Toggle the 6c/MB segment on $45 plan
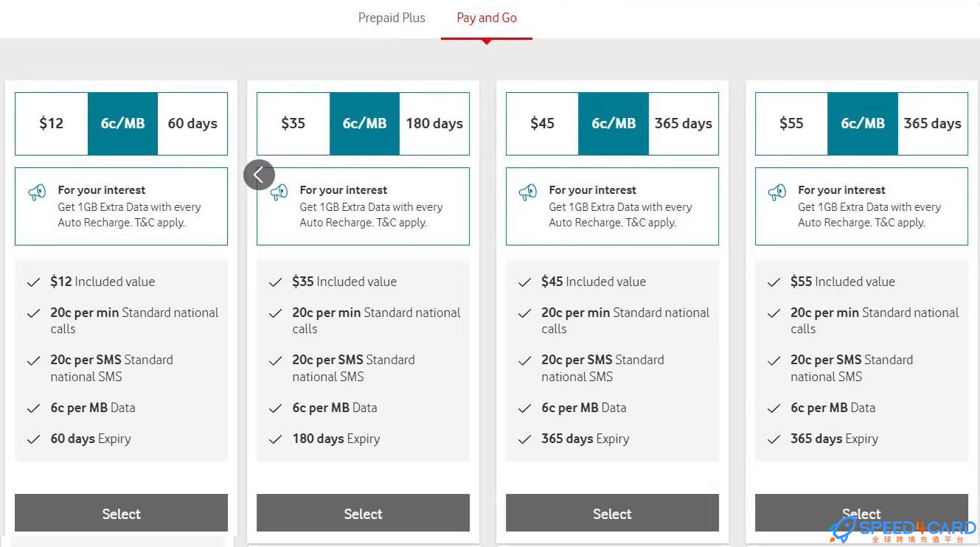Image resolution: width=980 pixels, height=547 pixels. tap(614, 123)
